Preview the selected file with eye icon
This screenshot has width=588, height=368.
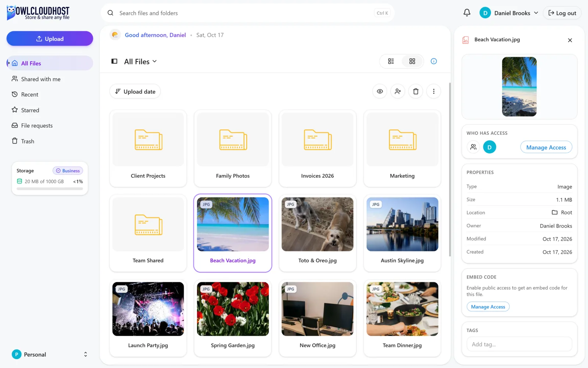coord(380,91)
